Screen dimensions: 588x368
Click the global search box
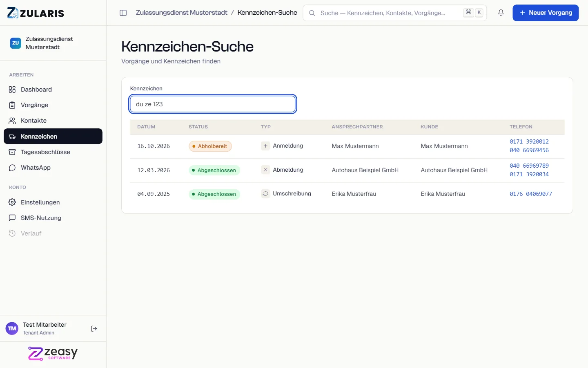click(395, 13)
